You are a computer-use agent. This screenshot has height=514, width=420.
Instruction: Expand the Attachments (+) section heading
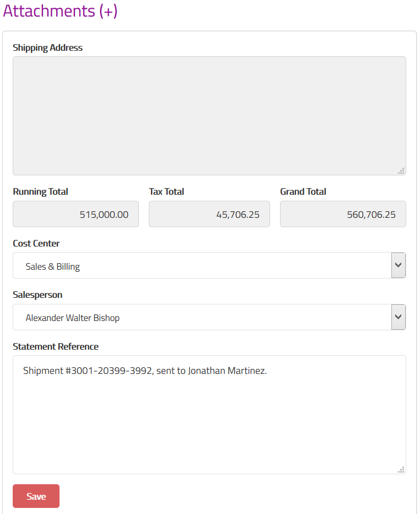(60, 11)
